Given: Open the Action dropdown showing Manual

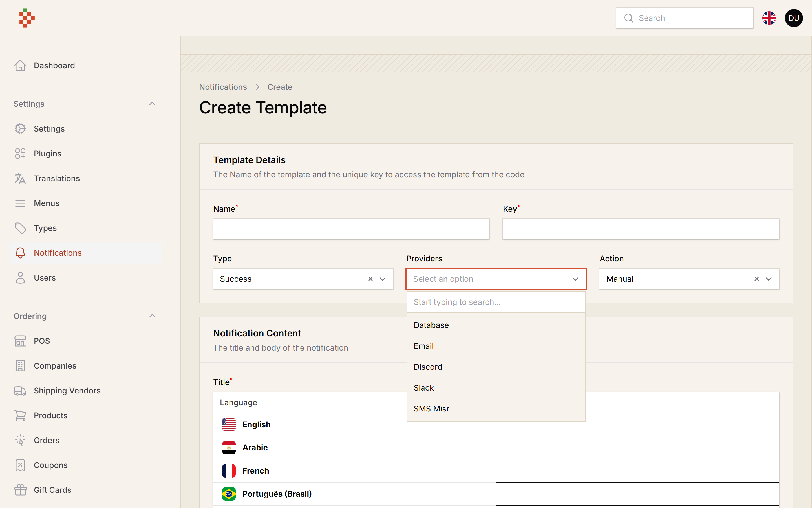Looking at the screenshot, I should [689, 279].
